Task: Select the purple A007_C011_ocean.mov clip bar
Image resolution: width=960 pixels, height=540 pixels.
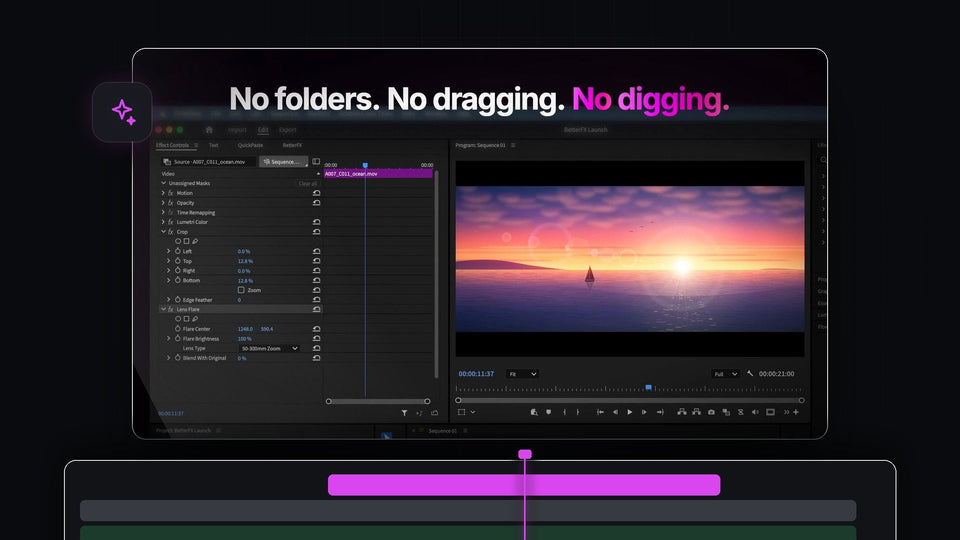Action: pos(378,174)
